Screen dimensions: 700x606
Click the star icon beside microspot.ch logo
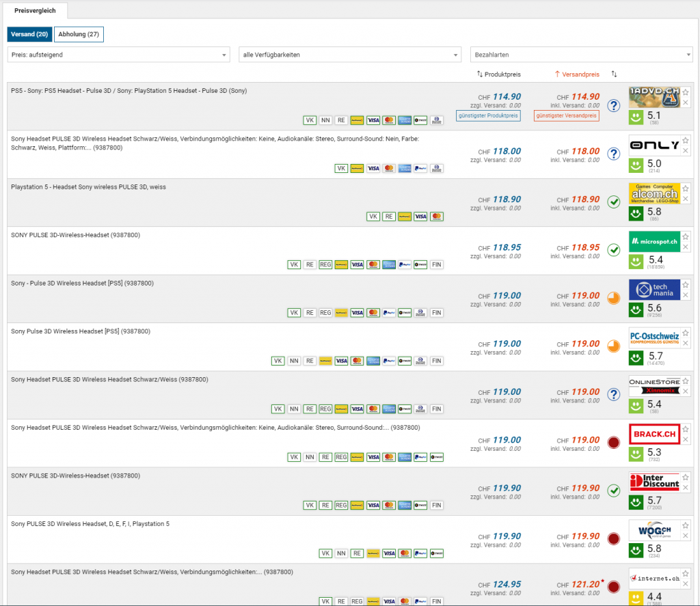(686, 236)
